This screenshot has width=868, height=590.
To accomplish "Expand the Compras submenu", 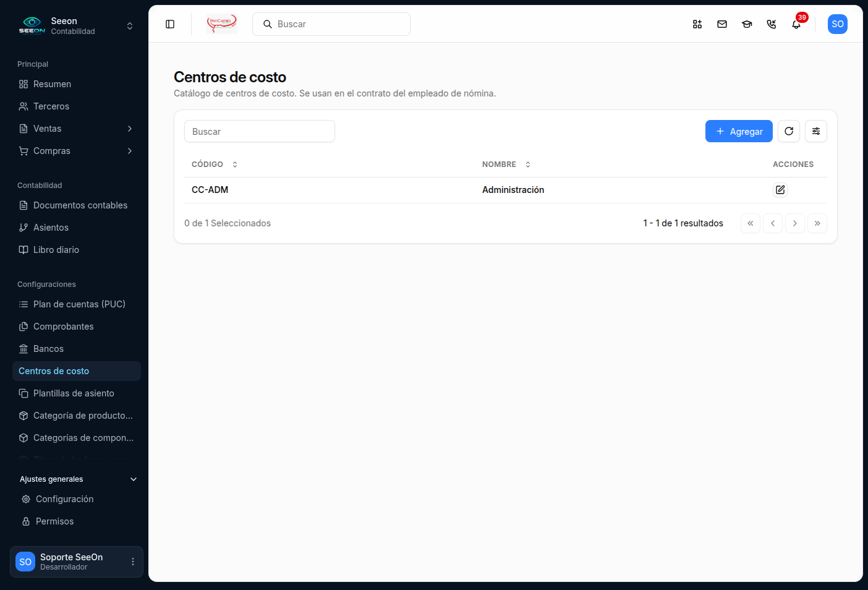I will tap(77, 151).
